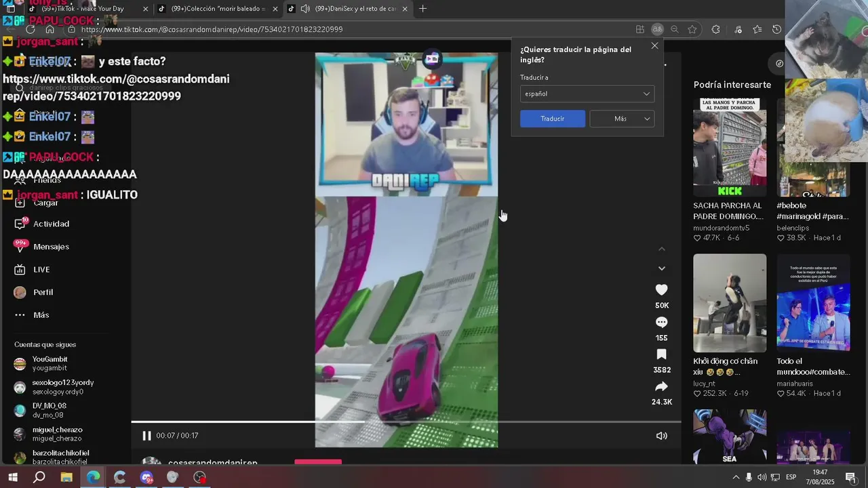
Task: Seek along the video progress bar
Action: [406, 422]
